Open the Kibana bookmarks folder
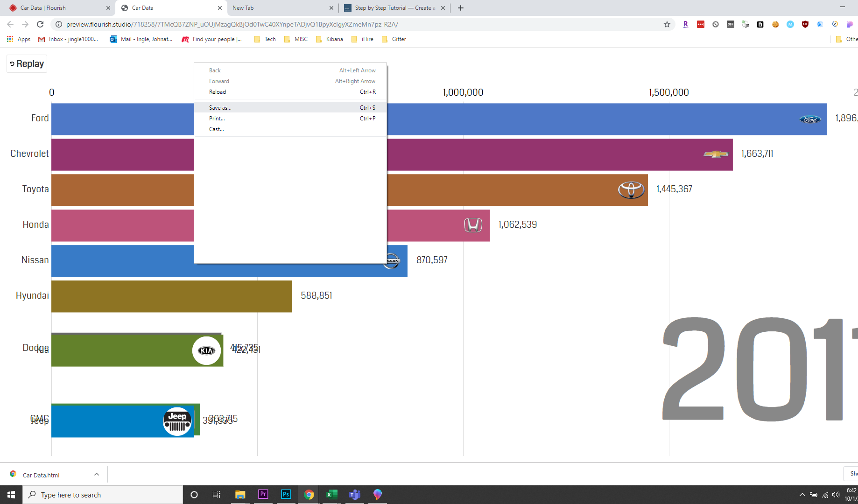858x504 pixels. (x=329, y=39)
